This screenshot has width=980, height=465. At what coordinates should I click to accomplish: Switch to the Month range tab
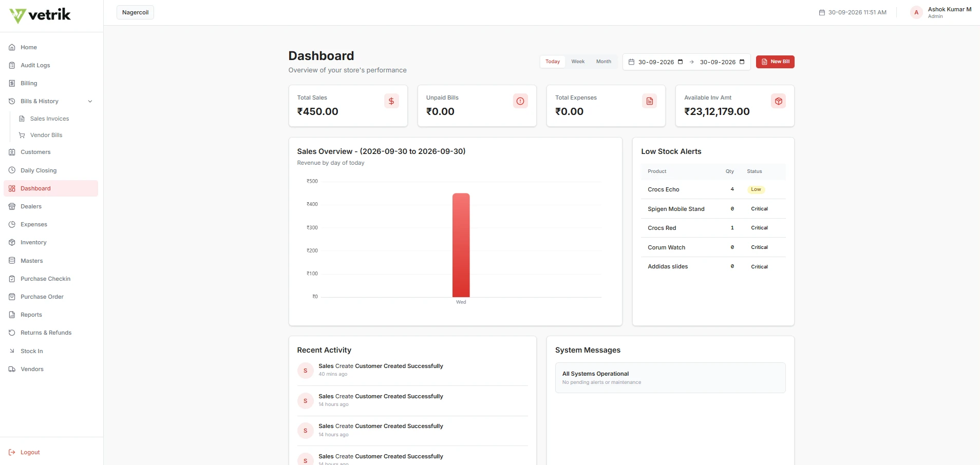(604, 62)
